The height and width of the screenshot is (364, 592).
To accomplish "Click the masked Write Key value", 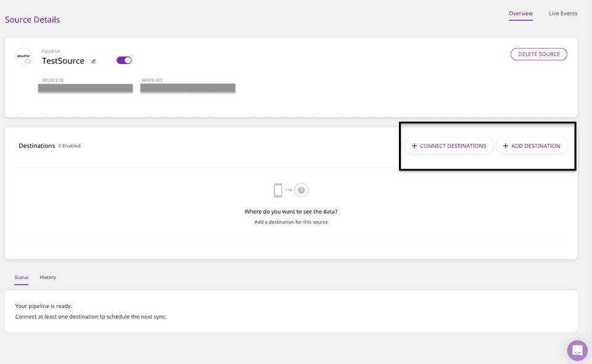I will point(187,88).
